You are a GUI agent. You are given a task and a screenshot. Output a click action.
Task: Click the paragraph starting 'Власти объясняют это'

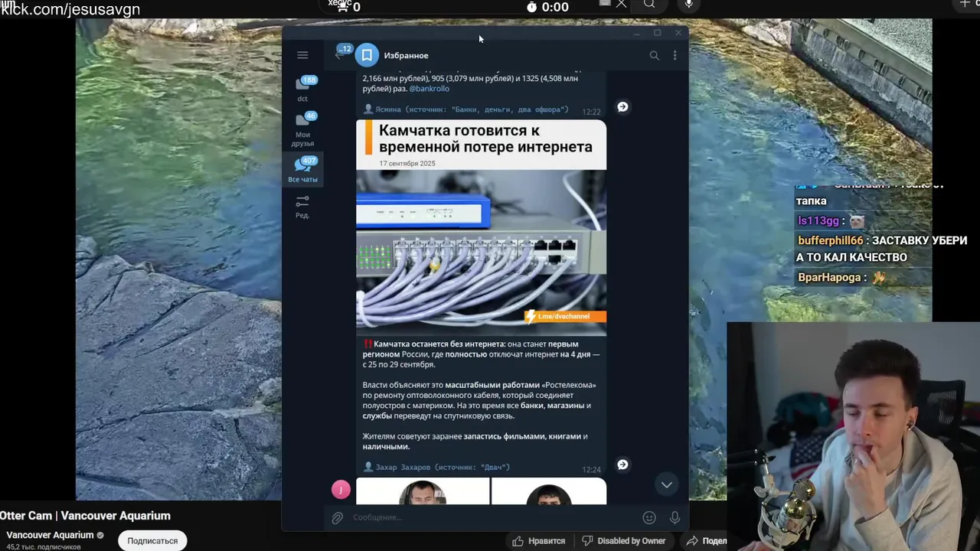point(479,400)
